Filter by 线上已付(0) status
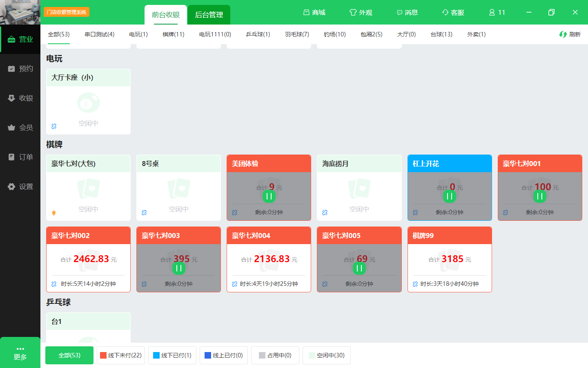This screenshot has height=368, width=588. point(224,355)
